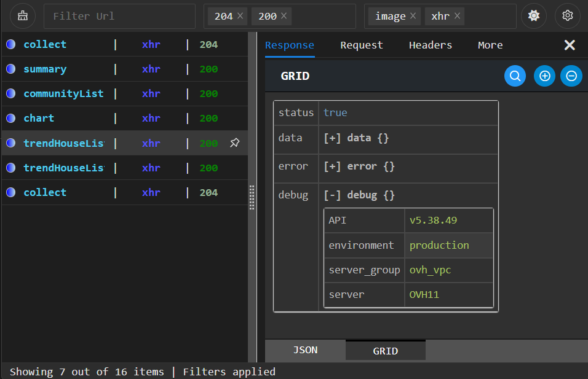Click the blue dot beside summary
Image resolution: width=588 pixels, height=379 pixels.
click(x=11, y=69)
